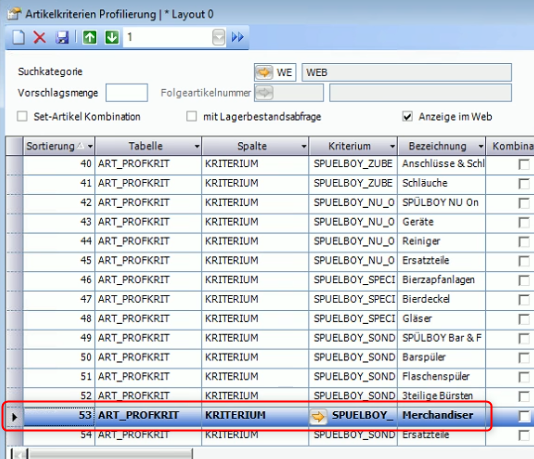This screenshot has height=459, width=534.
Task: Click the new document icon in toolbar
Action: point(19,37)
